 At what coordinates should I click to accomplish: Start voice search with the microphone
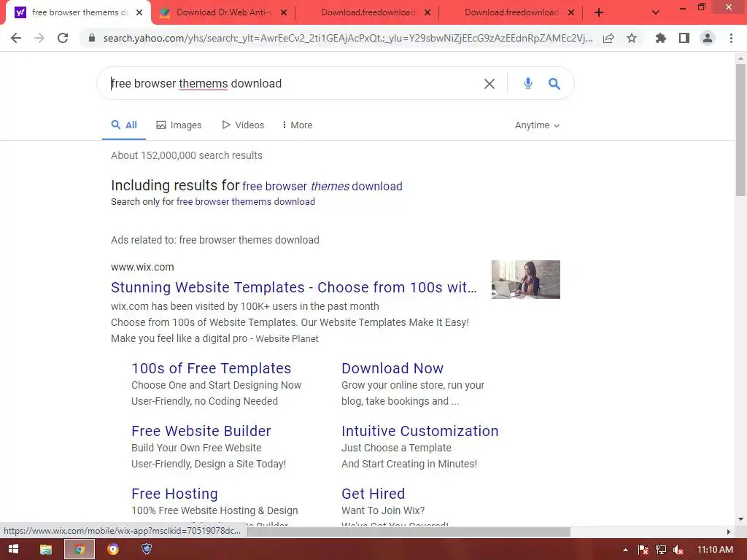528,83
